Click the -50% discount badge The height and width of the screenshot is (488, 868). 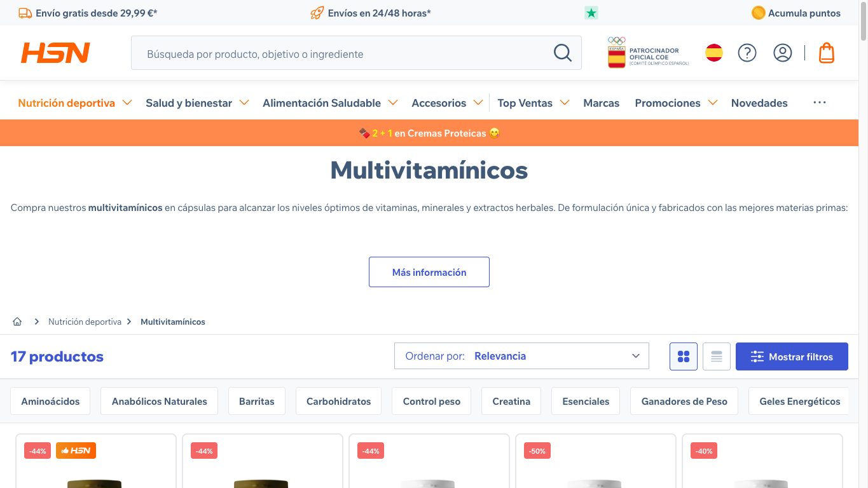coord(537,451)
